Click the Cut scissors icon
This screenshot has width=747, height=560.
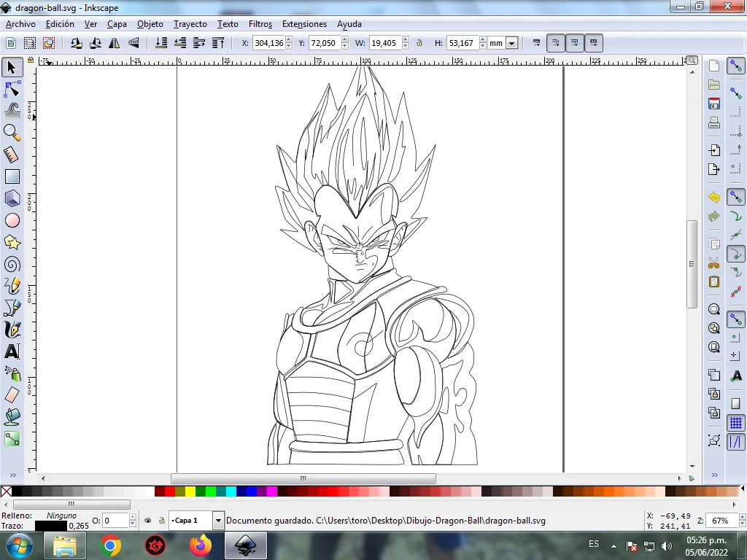point(713,262)
